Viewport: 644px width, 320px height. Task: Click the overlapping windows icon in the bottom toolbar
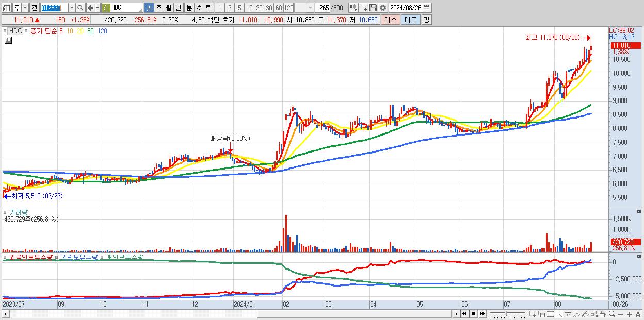click(542, 314)
